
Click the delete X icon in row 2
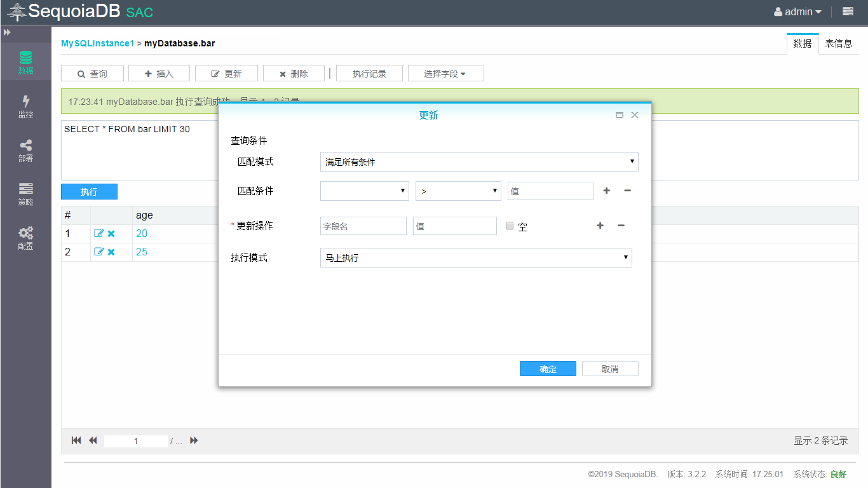(x=111, y=252)
